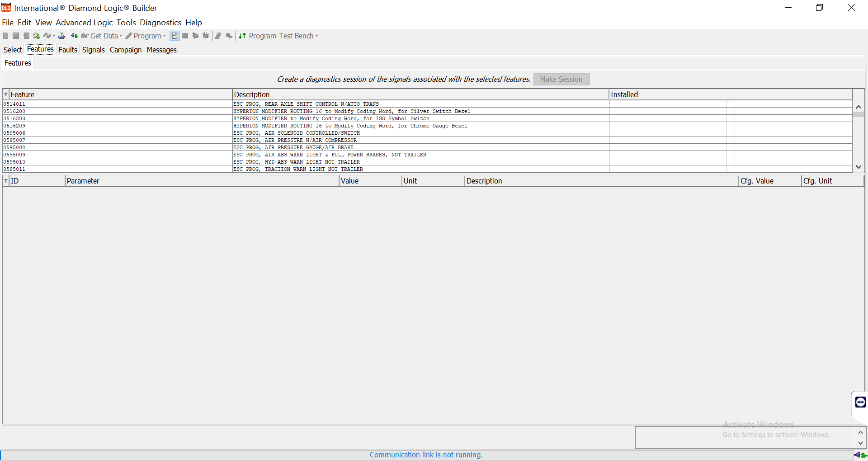This screenshot has height=461, width=868.
Task: Click the first bug diagnostics icon
Action: (x=195, y=36)
